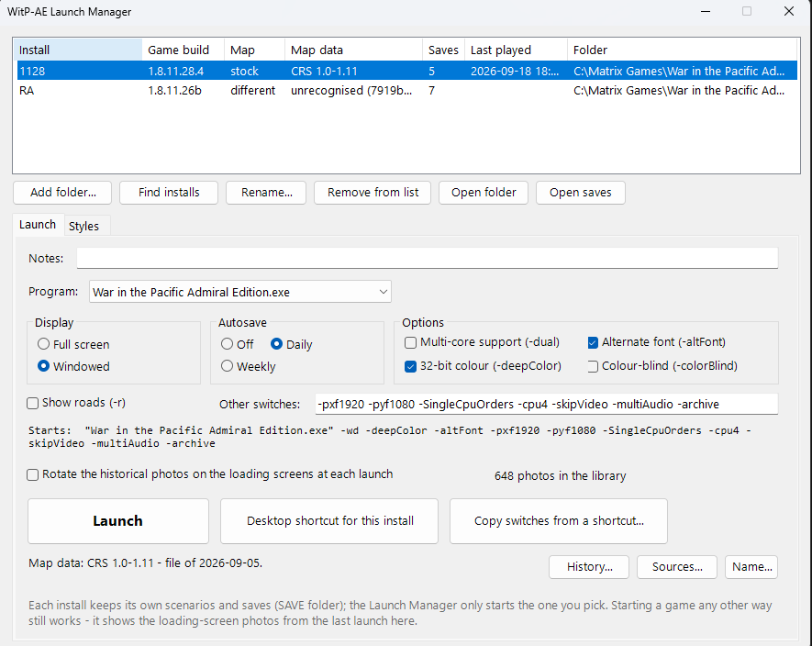Image resolution: width=812 pixels, height=646 pixels.
Task: Open the Rename... dialog
Action: [x=266, y=193]
